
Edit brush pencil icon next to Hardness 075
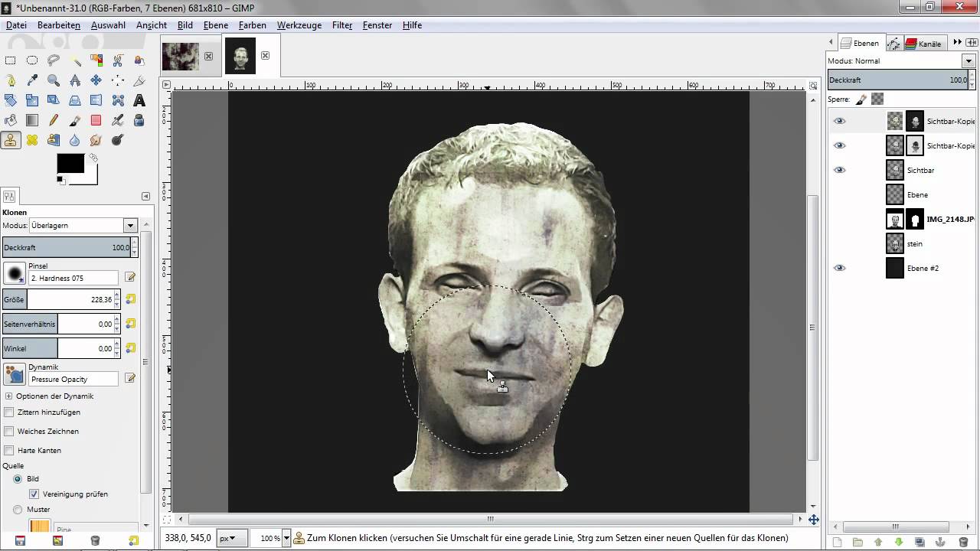(130, 278)
